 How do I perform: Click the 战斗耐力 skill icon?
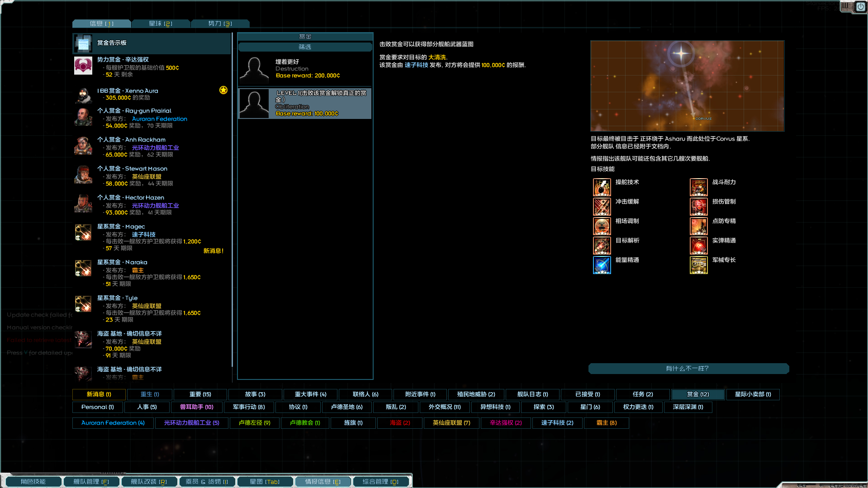(x=698, y=187)
